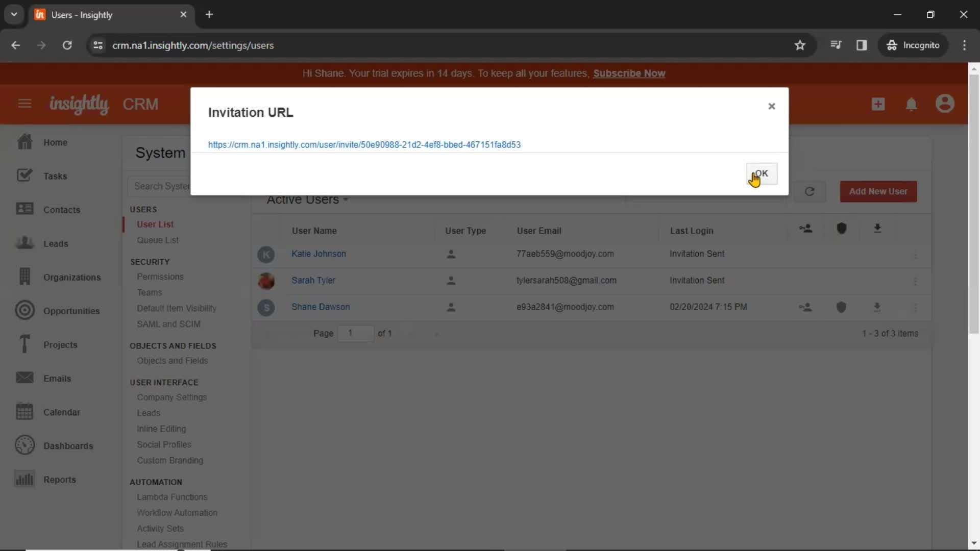Open Objects and Fields link
This screenshot has height=551, width=980.
(173, 361)
